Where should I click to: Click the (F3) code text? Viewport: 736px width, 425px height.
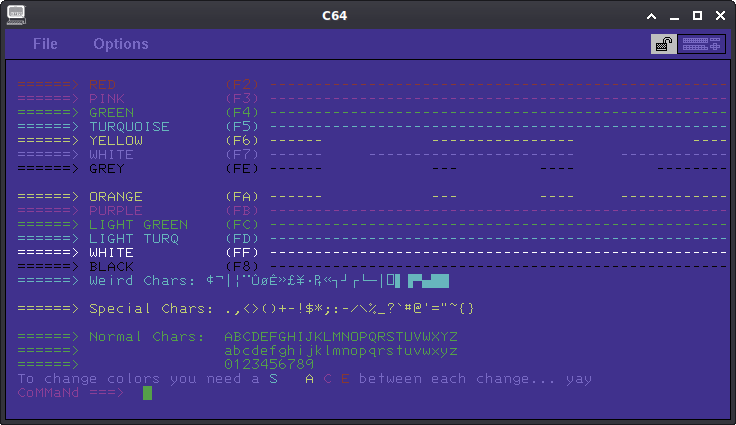tap(242, 99)
